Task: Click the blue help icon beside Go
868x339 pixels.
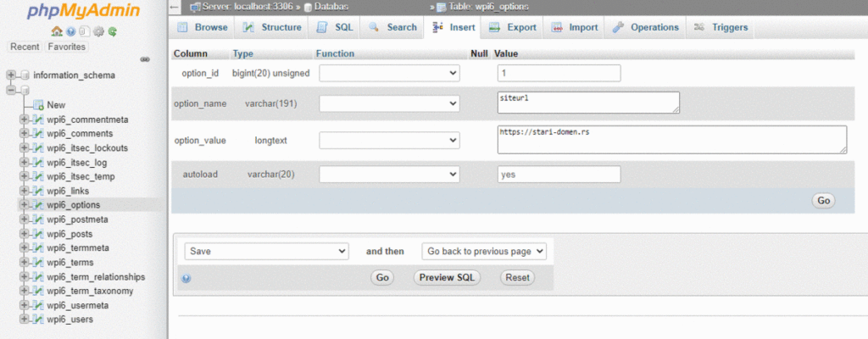Action: tap(186, 279)
